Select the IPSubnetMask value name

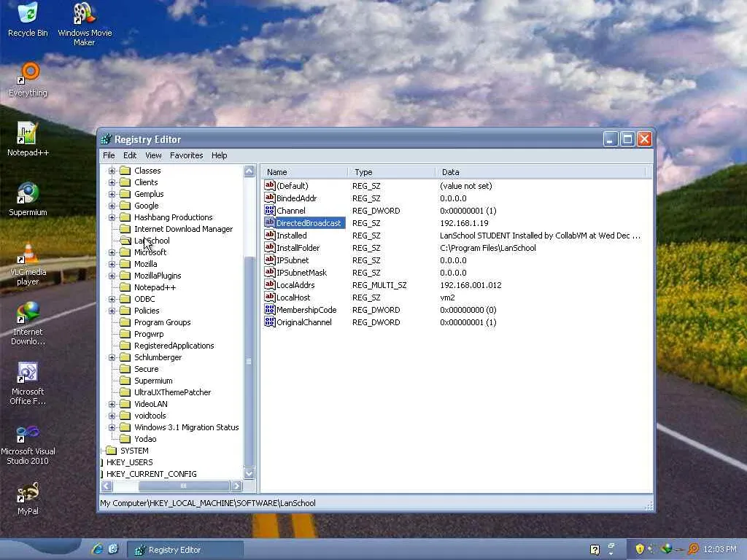click(x=301, y=273)
